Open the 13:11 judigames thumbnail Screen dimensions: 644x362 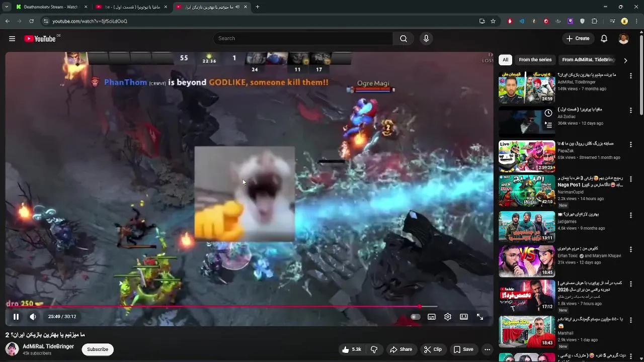527,227
